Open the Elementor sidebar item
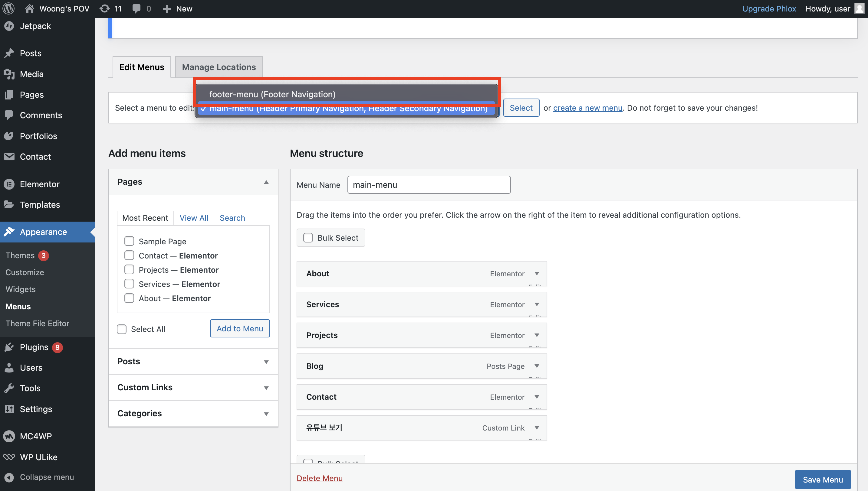 tap(39, 184)
